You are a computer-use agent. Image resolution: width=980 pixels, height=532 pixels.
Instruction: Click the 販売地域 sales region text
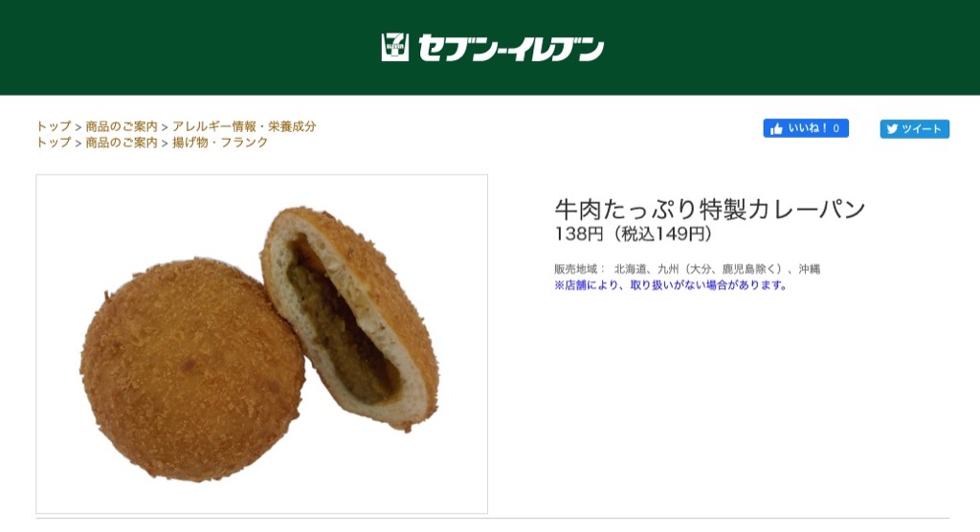(x=687, y=269)
